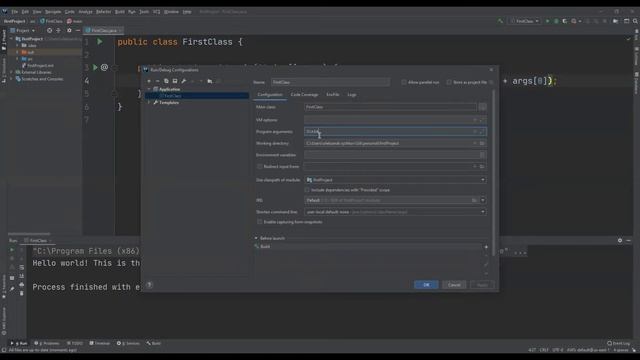Save configuration icon in dialog toolbar
Viewport: 640px width, 360px height.
[x=175, y=81]
